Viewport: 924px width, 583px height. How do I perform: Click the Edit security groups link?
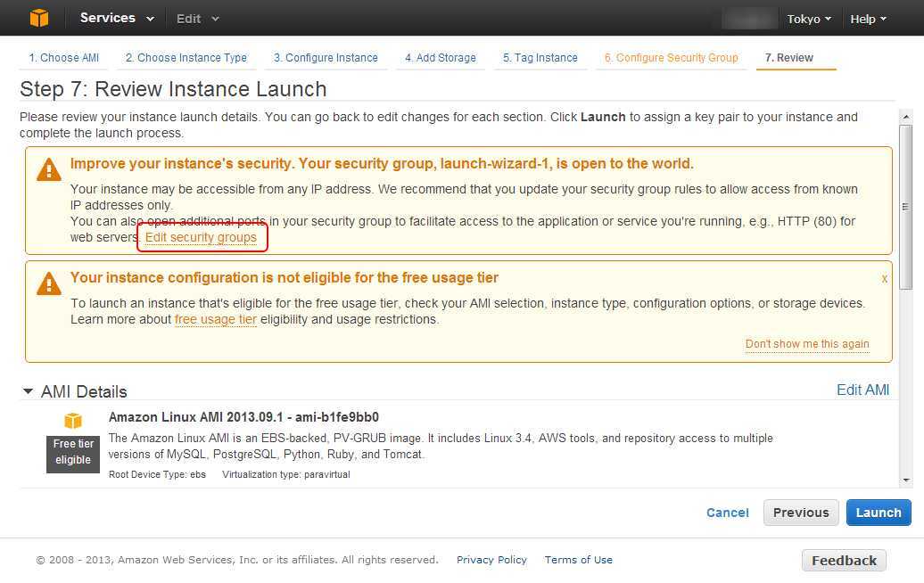click(x=201, y=237)
